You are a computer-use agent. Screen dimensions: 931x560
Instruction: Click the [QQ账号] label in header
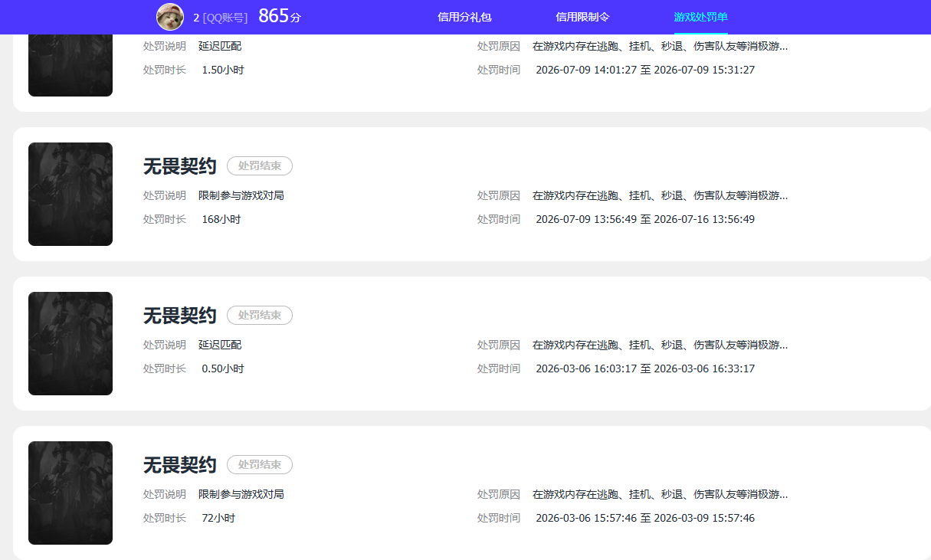225,17
